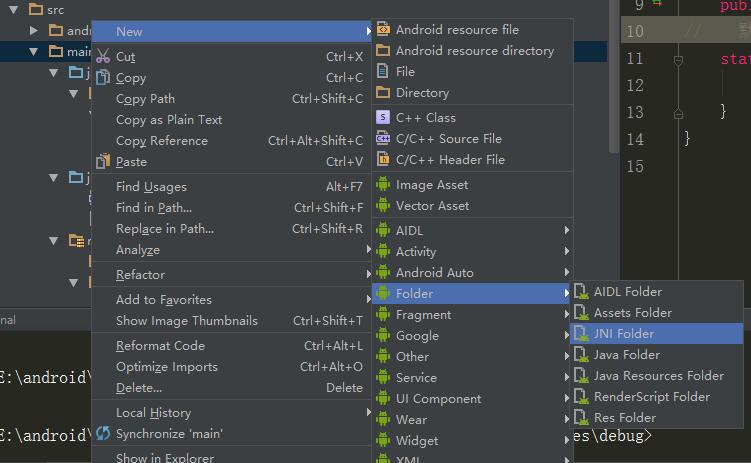Choose Copy Reference menu entry
751x463 pixels.
231,141
